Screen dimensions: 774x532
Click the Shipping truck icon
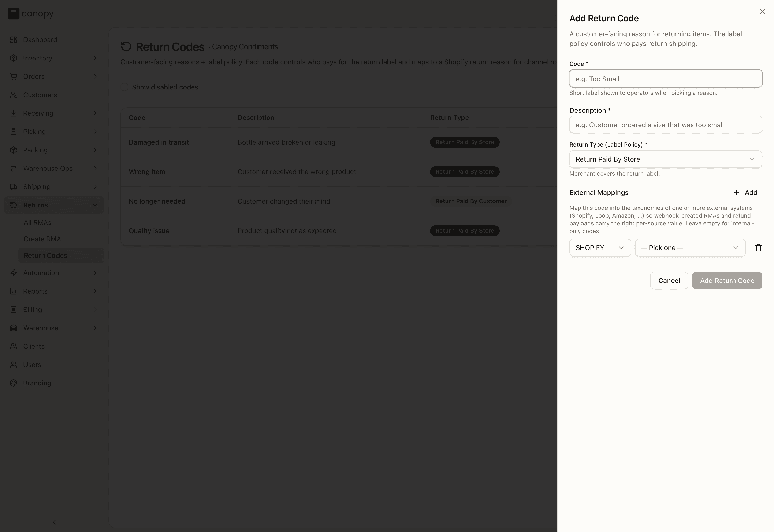[x=13, y=187]
